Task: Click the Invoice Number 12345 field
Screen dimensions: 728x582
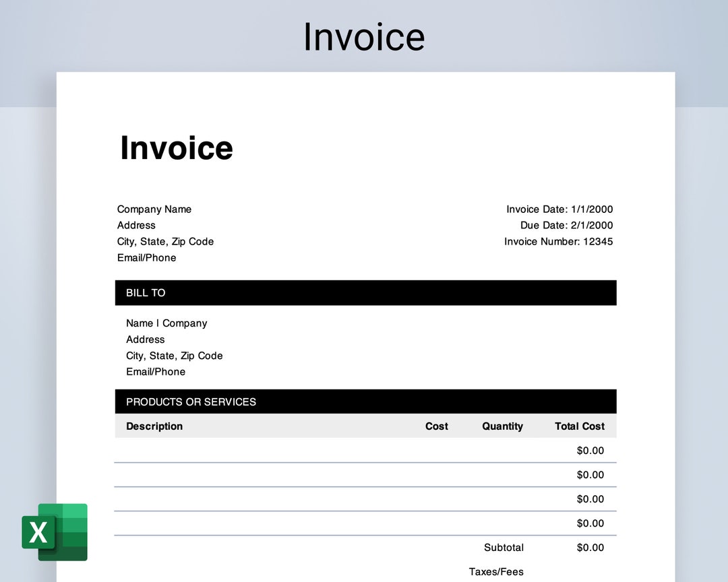Action: tap(559, 241)
